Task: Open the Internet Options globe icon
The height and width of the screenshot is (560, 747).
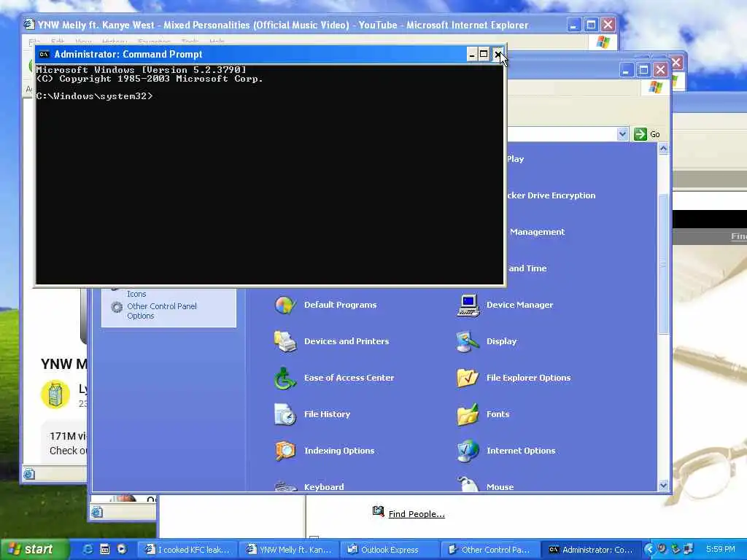Action: [x=468, y=451]
